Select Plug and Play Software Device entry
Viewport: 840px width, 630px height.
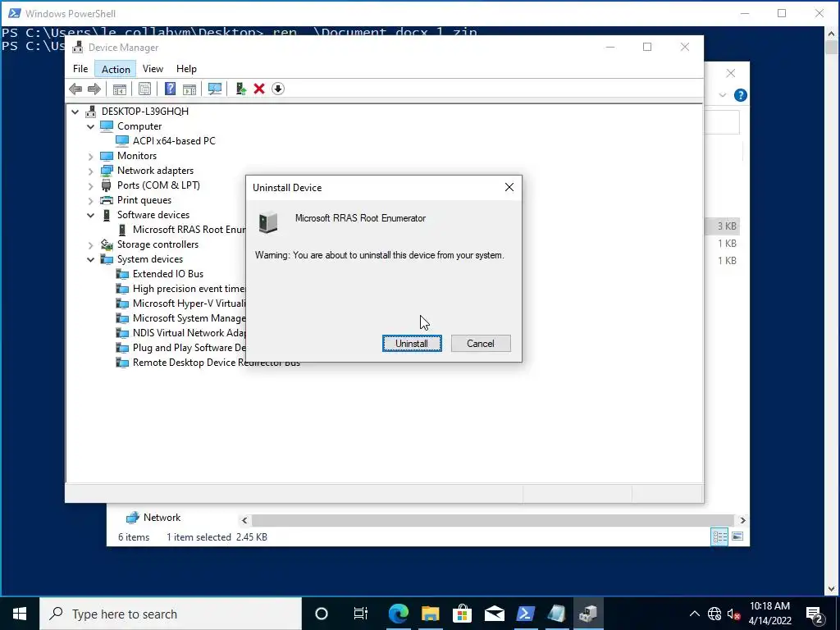click(x=189, y=348)
